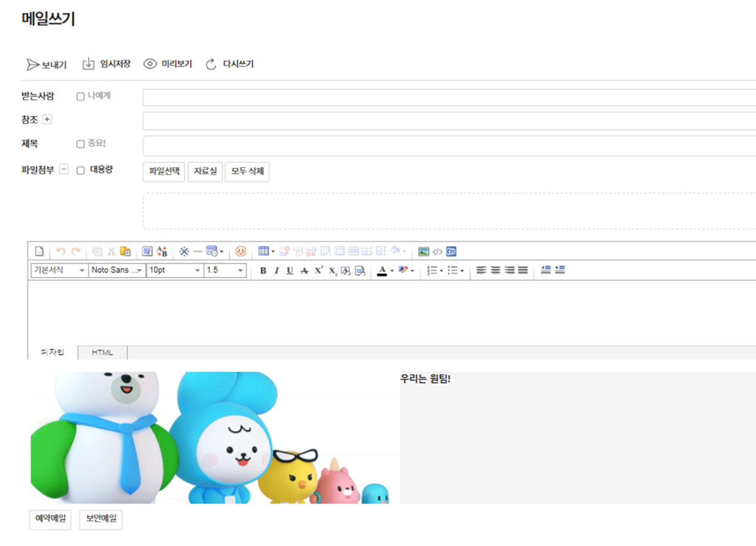The width and height of the screenshot is (756, 546).
Task: Apply underline formatting
Action: (290, 271)
